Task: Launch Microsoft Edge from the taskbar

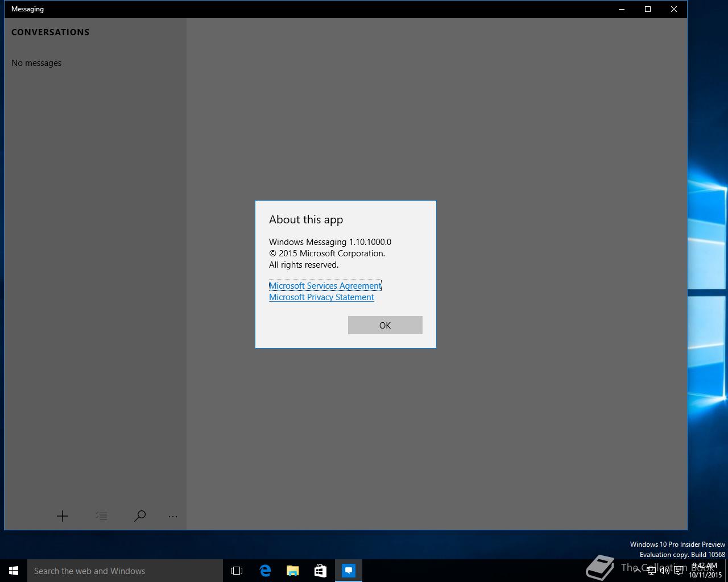Action: [x=265, y=571]
